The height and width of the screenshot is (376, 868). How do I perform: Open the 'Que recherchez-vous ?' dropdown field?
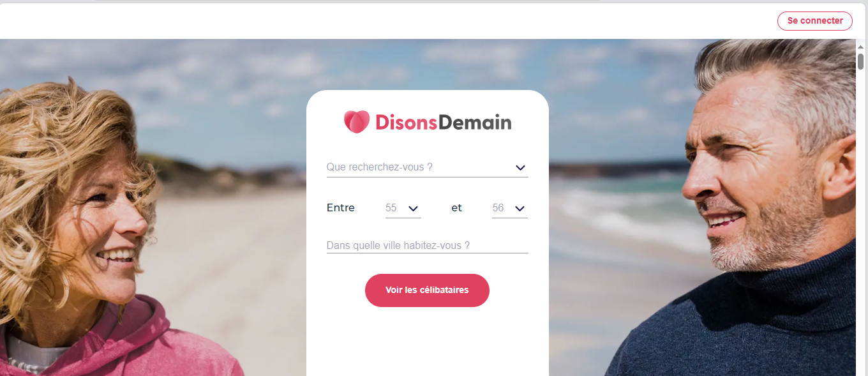point(427,167)
